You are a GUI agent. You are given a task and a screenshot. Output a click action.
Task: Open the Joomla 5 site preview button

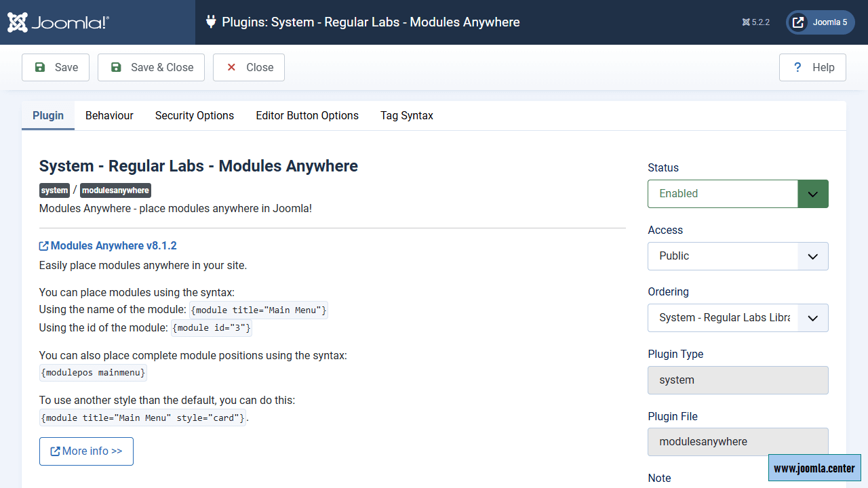[820, 22]
